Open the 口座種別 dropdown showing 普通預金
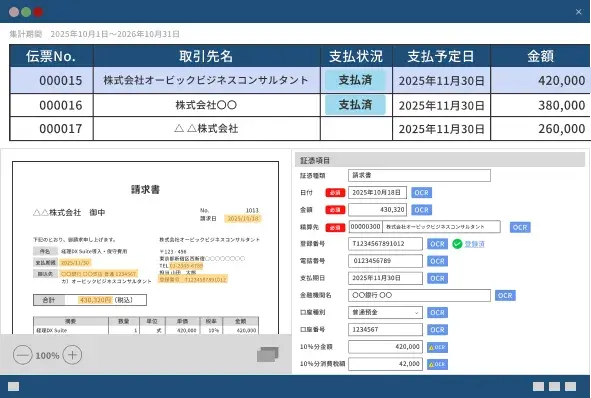Screen dimensions: 591x398 385,312
